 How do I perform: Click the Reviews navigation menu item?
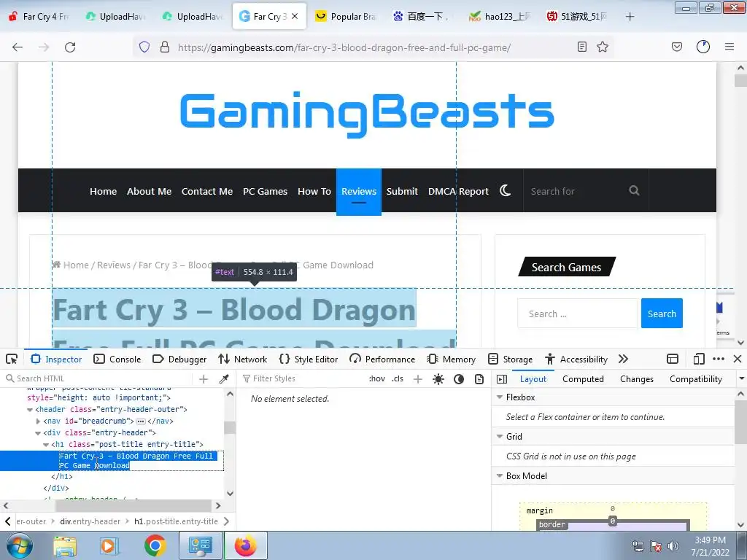coord(359,192)
